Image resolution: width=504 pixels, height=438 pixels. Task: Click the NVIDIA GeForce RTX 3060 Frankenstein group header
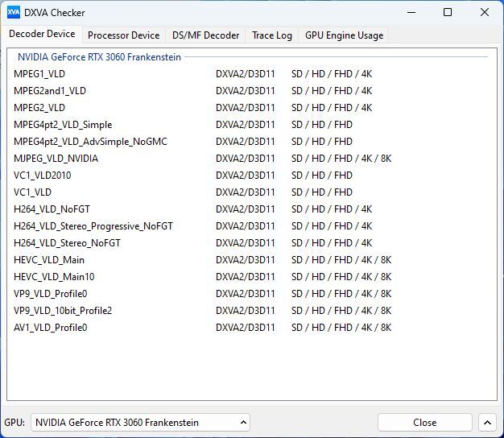tap(99, 57)
